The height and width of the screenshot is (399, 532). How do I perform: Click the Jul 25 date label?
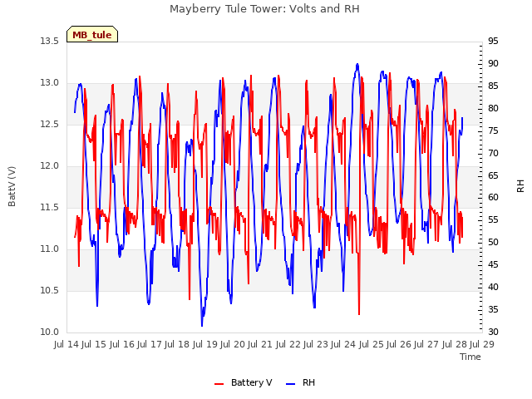click(371, 344)
